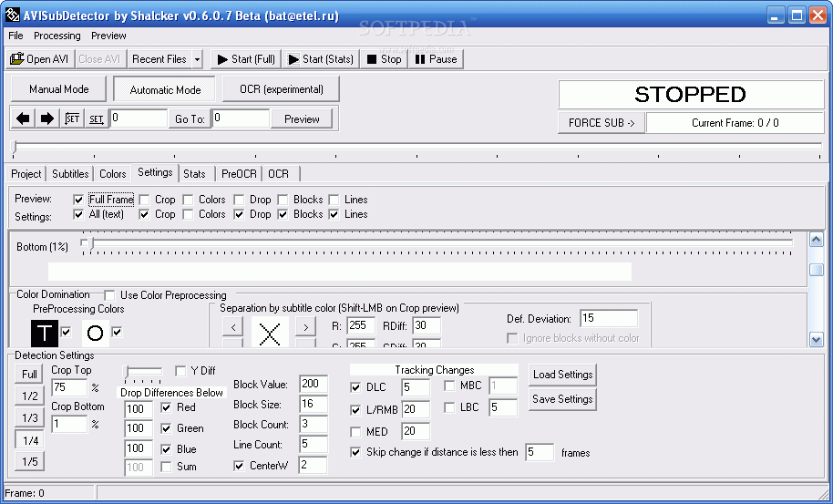The height and width of the screenshot is (504, 833).
Task: Toggle Skip change if distance checkbox
Action: [356, 452]
